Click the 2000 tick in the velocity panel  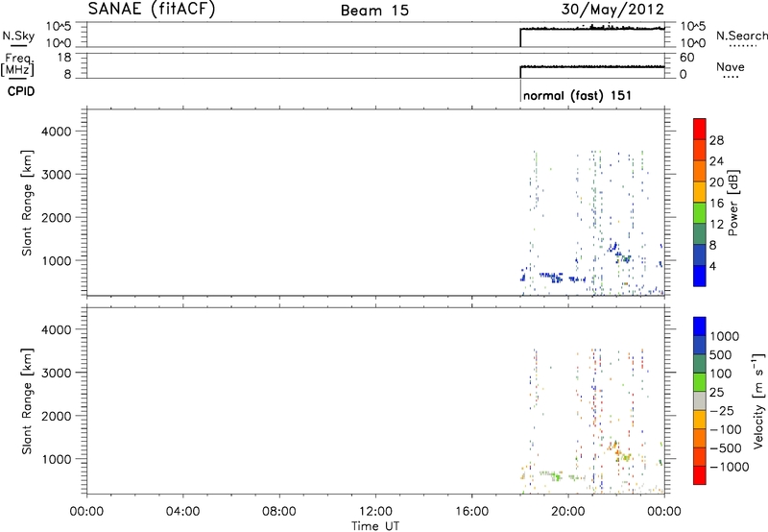pos(57,416)
